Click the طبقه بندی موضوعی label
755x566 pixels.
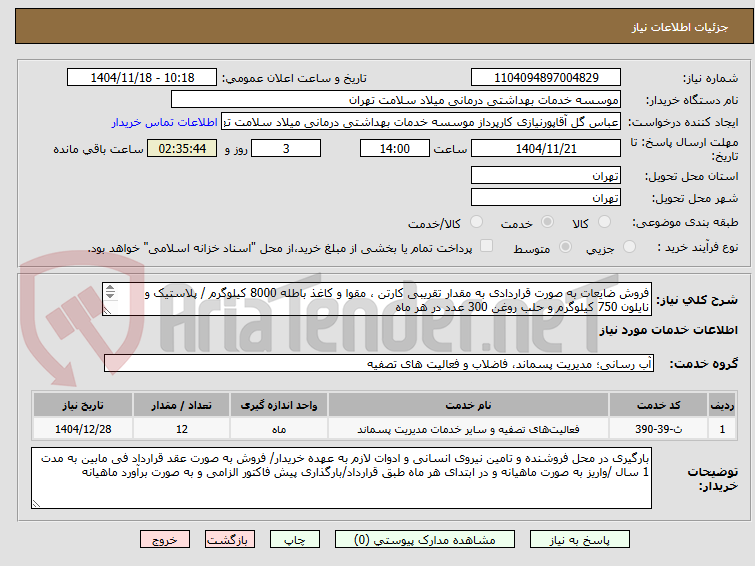coord(685,223)
